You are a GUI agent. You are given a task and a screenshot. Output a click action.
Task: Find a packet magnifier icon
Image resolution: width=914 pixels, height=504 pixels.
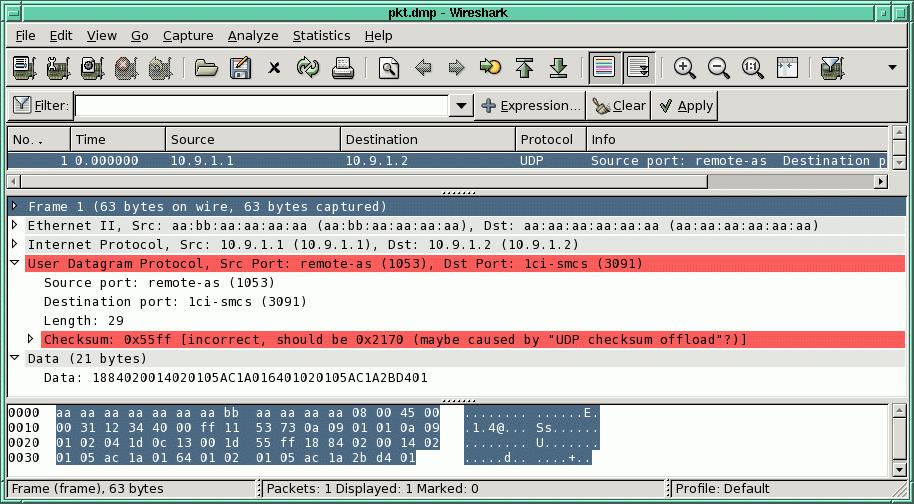tap(389, 68)
